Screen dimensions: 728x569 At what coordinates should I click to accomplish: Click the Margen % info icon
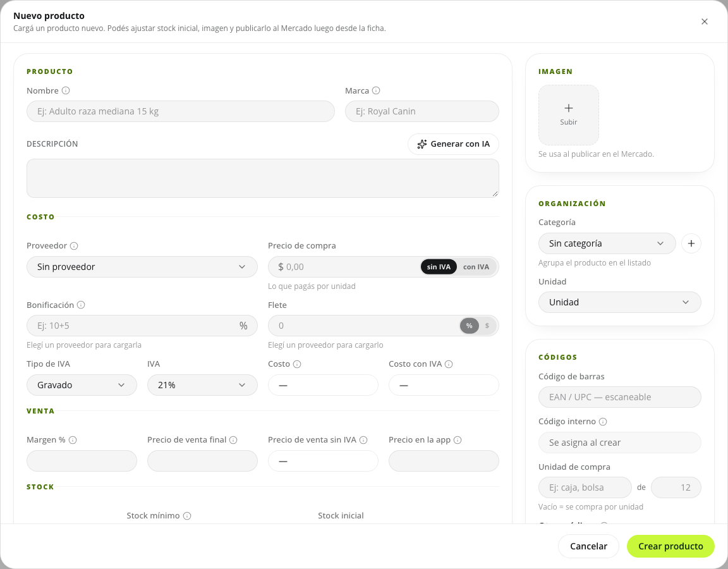[x=73, y=440]
